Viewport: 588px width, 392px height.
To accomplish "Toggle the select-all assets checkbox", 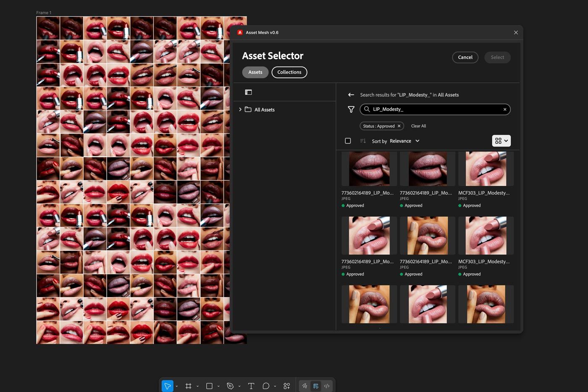I will click(348, 141).
